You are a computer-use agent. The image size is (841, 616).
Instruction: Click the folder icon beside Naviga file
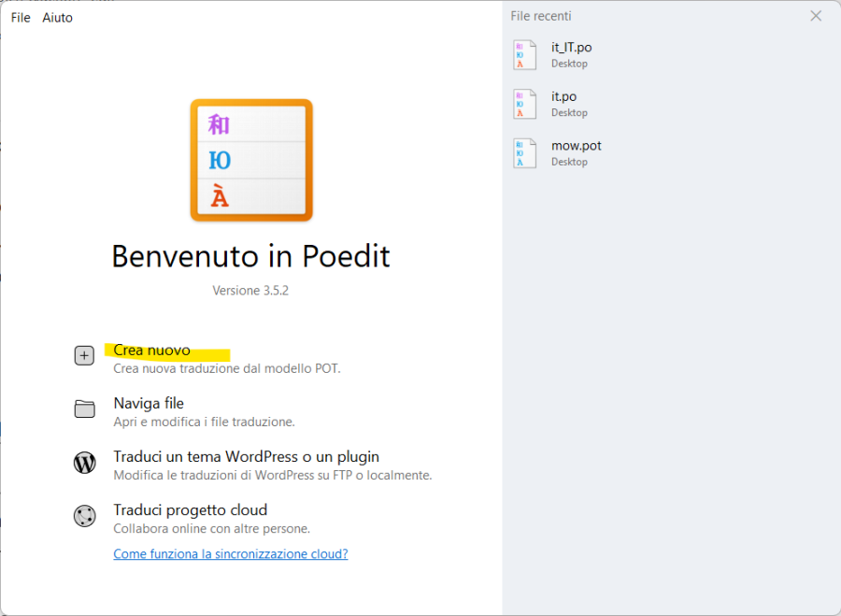click(x=84, y=408)
